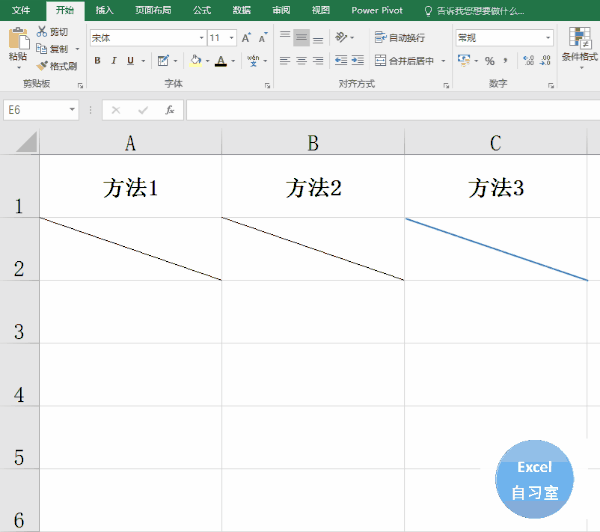Click the Insert Function fx button

[170, 110]
